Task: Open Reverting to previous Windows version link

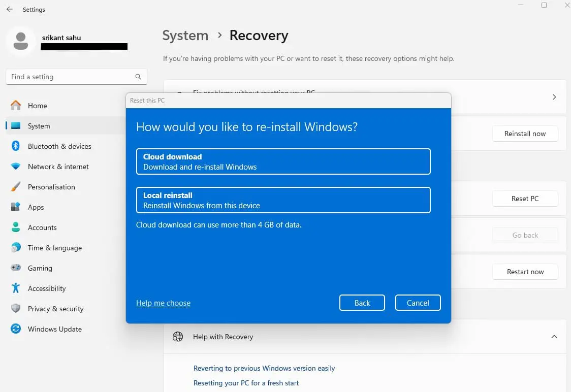Action: click(x=264, y=368)
